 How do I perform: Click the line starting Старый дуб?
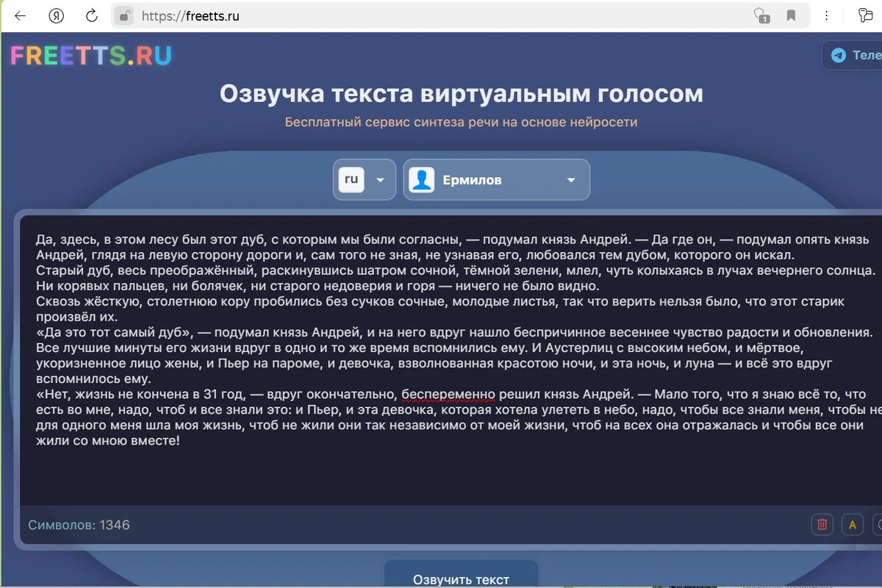[x=456, y=270]
